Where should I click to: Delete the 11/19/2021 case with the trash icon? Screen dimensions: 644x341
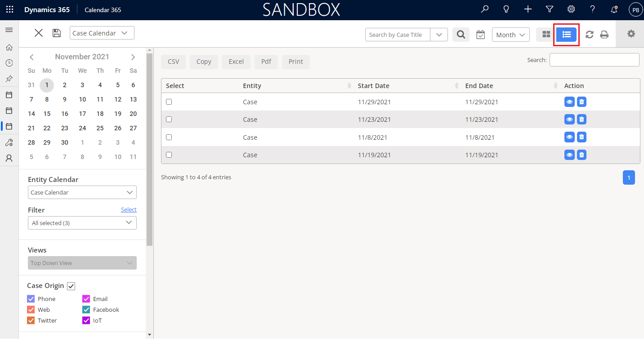pos(581,155)
